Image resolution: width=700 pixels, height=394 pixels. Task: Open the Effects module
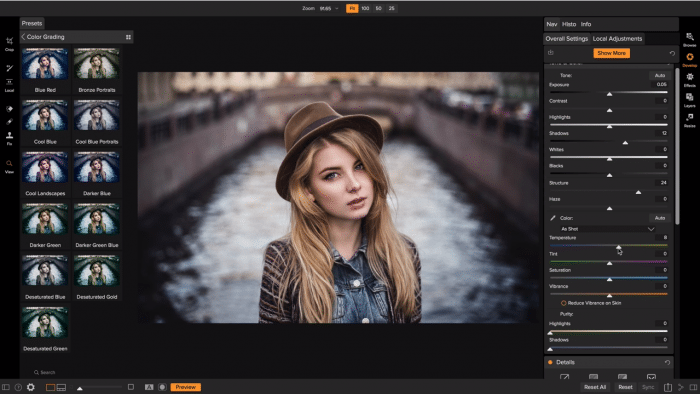pos(689,80)
